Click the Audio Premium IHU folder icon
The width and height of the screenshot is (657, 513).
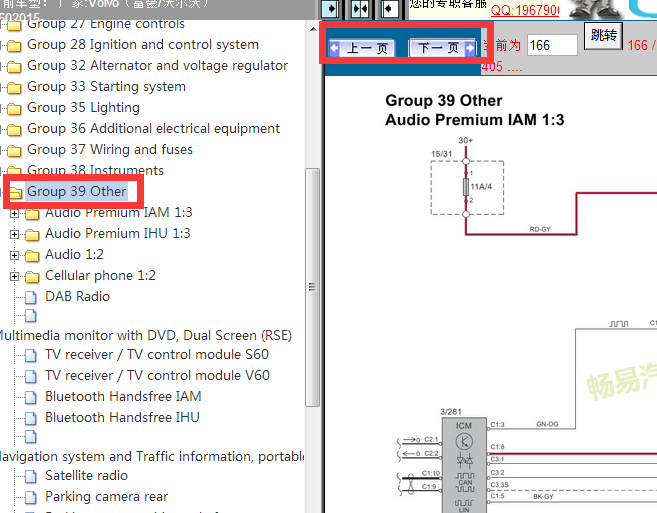(32, 234)
